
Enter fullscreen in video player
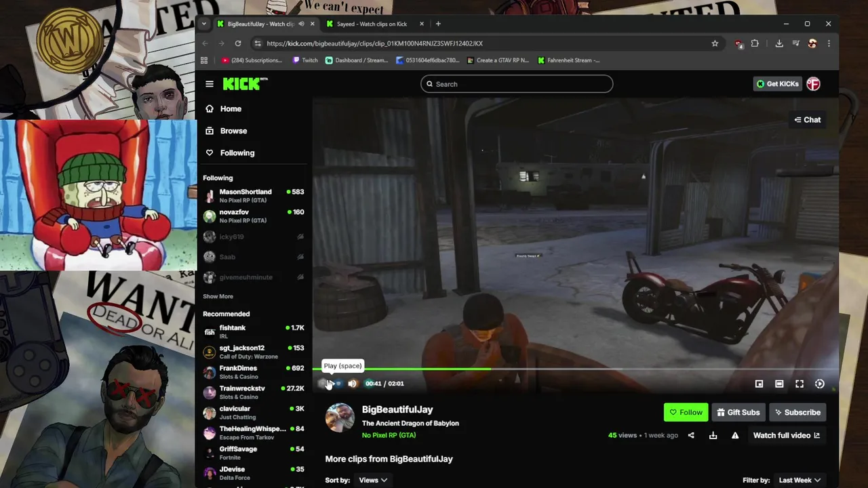click(x=800, y=384)
